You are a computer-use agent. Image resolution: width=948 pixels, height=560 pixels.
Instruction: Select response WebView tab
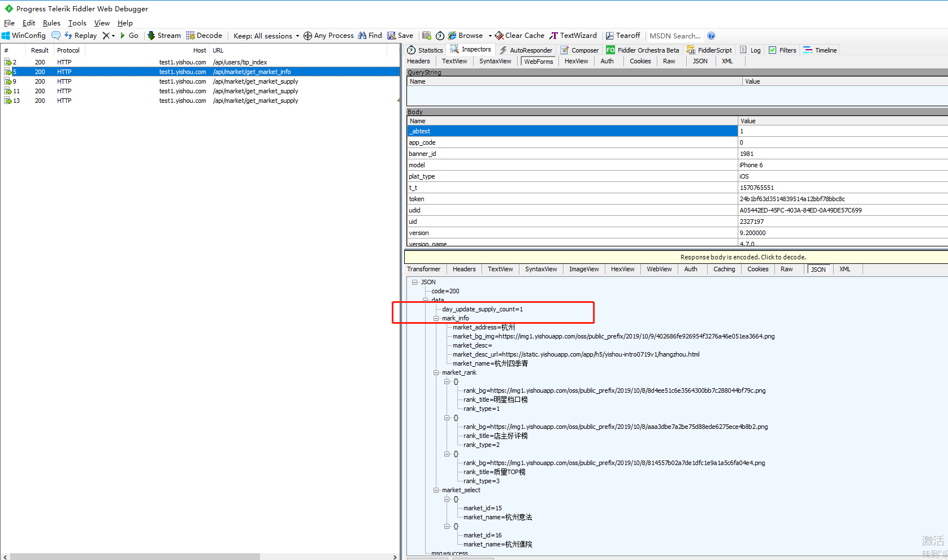click(659, 269)
